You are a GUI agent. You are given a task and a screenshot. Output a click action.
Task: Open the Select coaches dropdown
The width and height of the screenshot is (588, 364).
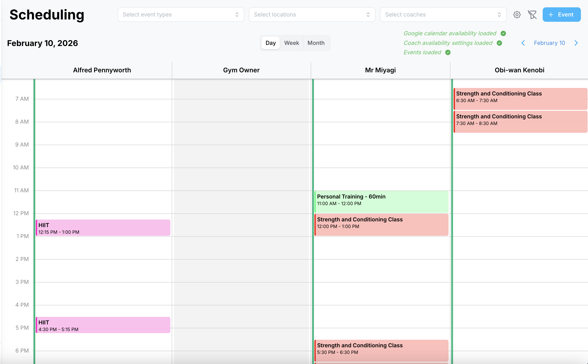point(443,15)
